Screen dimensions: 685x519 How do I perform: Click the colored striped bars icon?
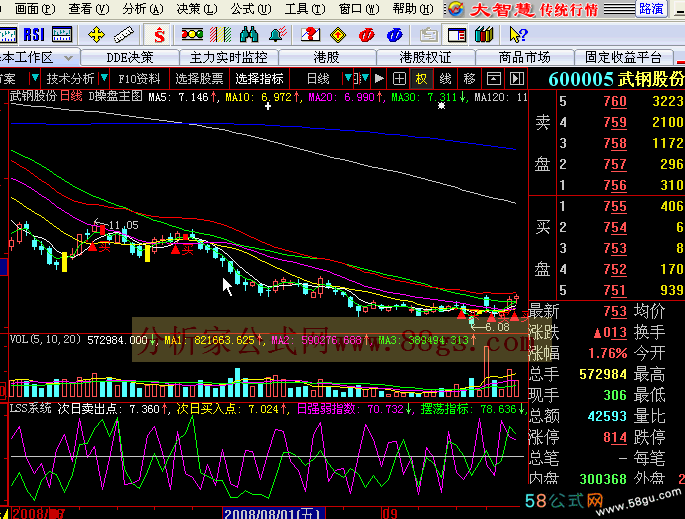coord(221,35)
